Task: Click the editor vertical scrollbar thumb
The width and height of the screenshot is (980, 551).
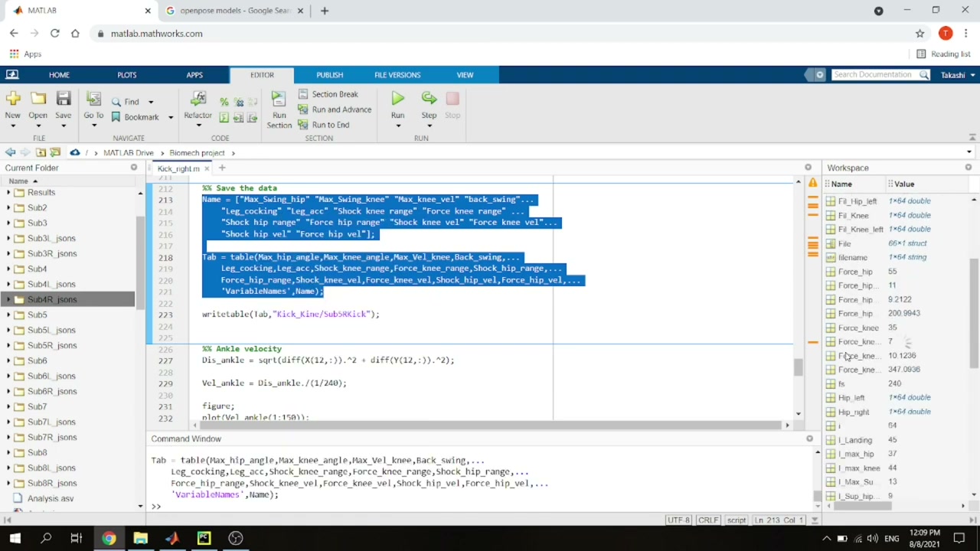Action: pos(798,367)
